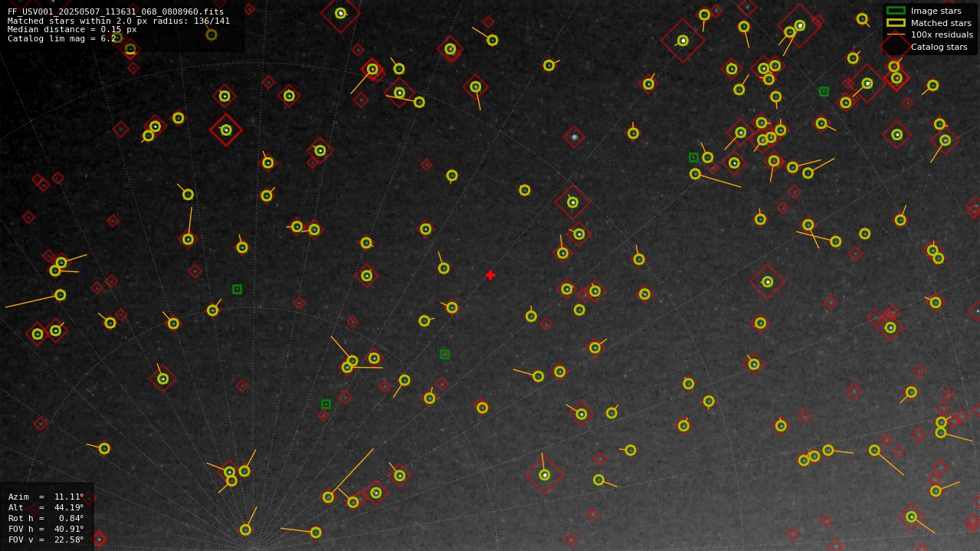Select the 'Matched stars' legend label
Viewport: 980px width, 551px height.
pyautogui.click(x=941, y=23)
